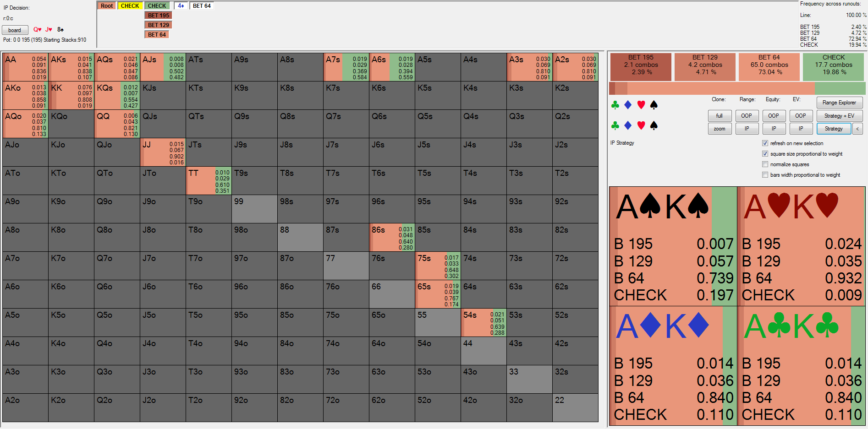
Task: Open the Range Explorer
Action: pos(839,103)
